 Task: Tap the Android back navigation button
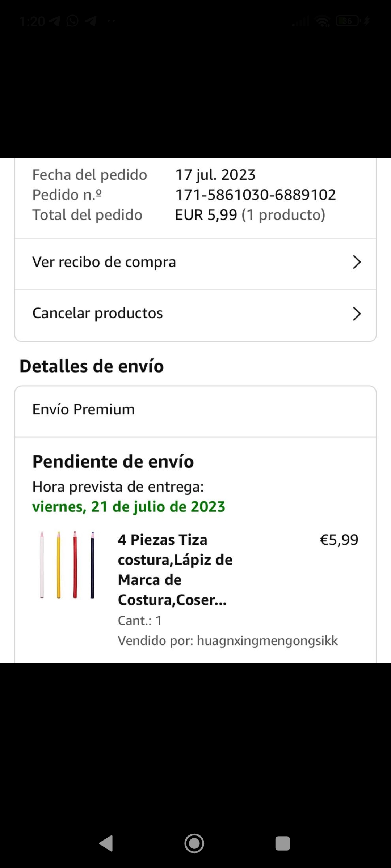pyautogui.click(x=106, y=843)
